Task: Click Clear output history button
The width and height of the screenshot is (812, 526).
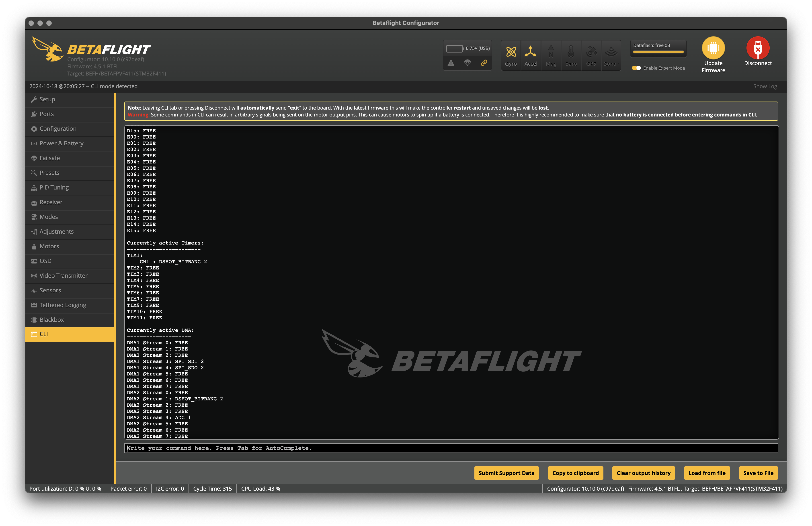Action: (x=644, y=473)
